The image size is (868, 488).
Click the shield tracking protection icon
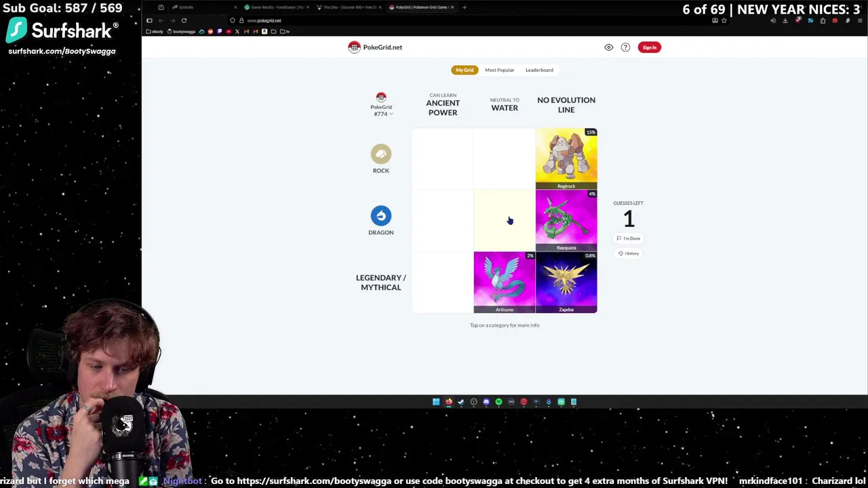233,20
